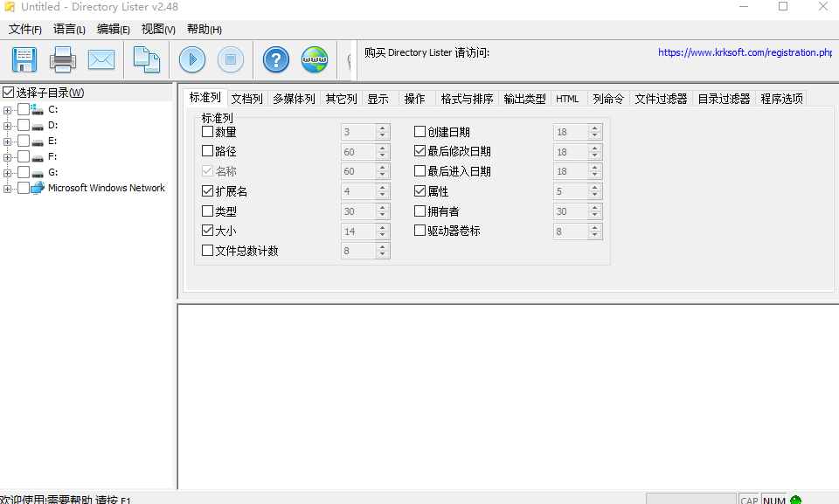Screen dimensions: 839x504
Task: Uncheck the 扩展名 column checkbox
Action: pos(208,191)
